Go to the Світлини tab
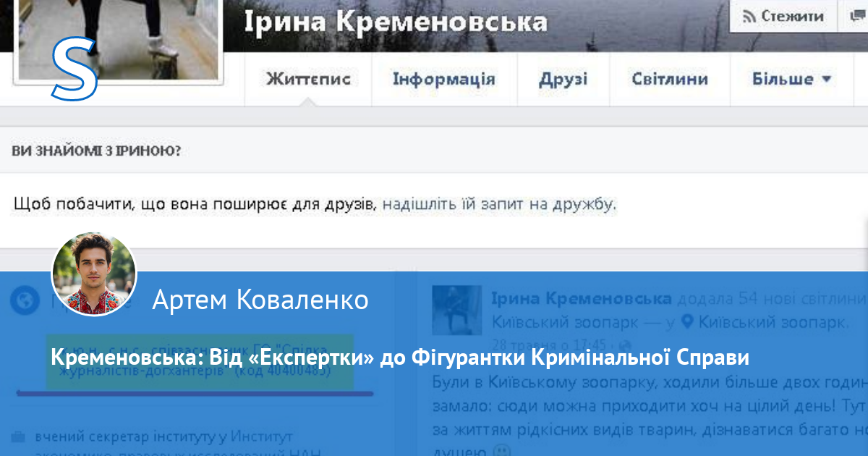This screenshot has width=868, height=456. [x=669, y=79]
